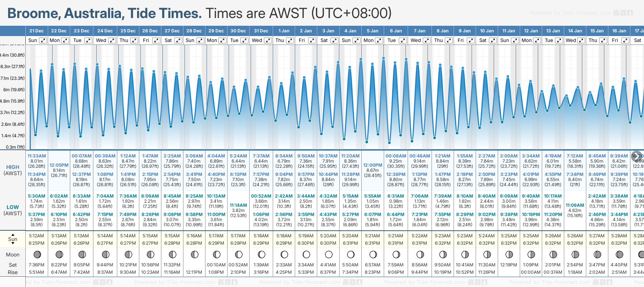This screenshot has width=644, height=287.
Task: Click the 11:33AM high tide on 21 Dec
Action: click(x=37, y=156)
